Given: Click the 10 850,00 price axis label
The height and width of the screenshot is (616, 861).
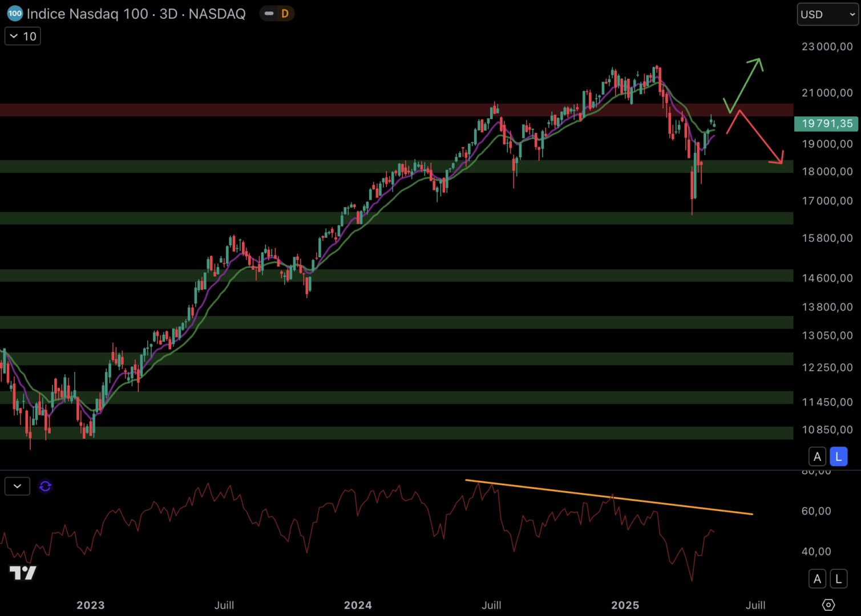Looking at the screenshot, I should [827, 430].
